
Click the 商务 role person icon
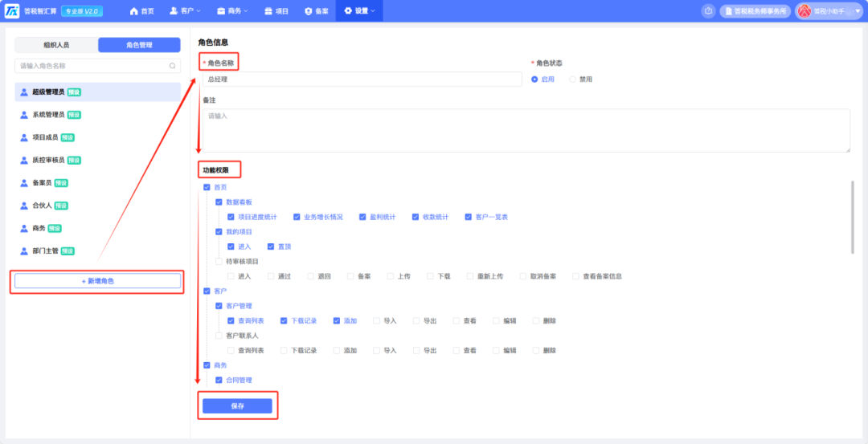(x=24, y=228)
